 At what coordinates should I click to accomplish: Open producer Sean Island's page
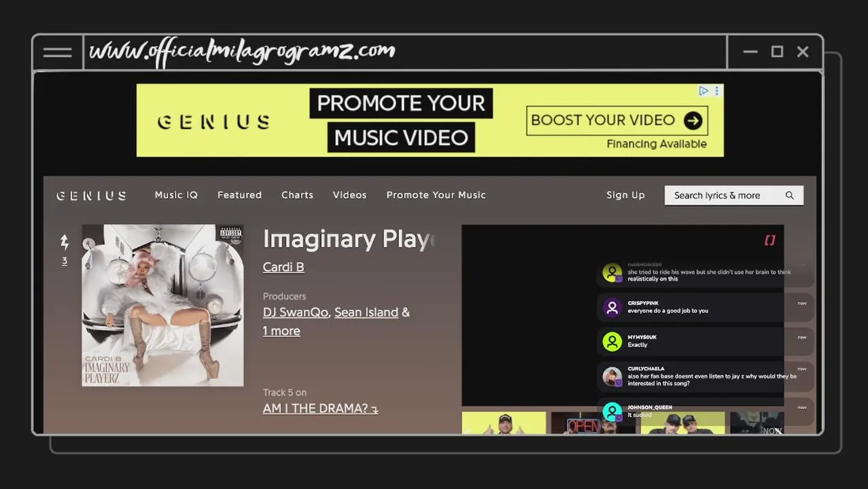pos(366,312)
